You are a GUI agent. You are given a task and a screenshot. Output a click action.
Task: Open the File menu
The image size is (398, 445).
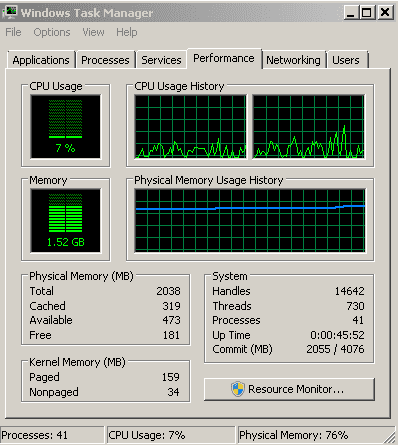[13, 32]
